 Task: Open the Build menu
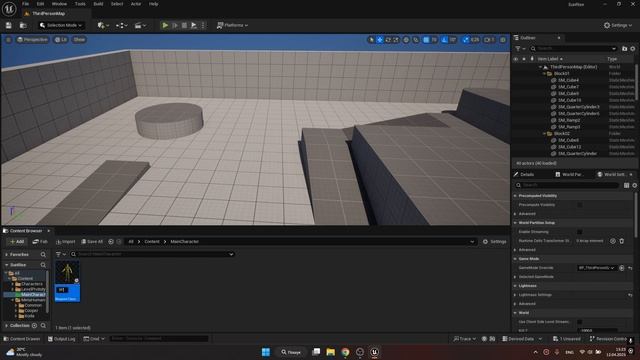click(98, 4)
